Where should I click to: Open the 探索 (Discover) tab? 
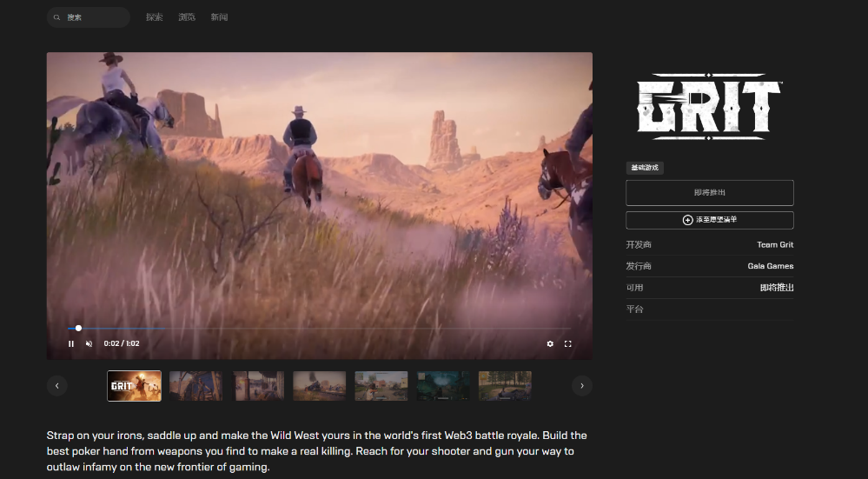click(155, 17)
